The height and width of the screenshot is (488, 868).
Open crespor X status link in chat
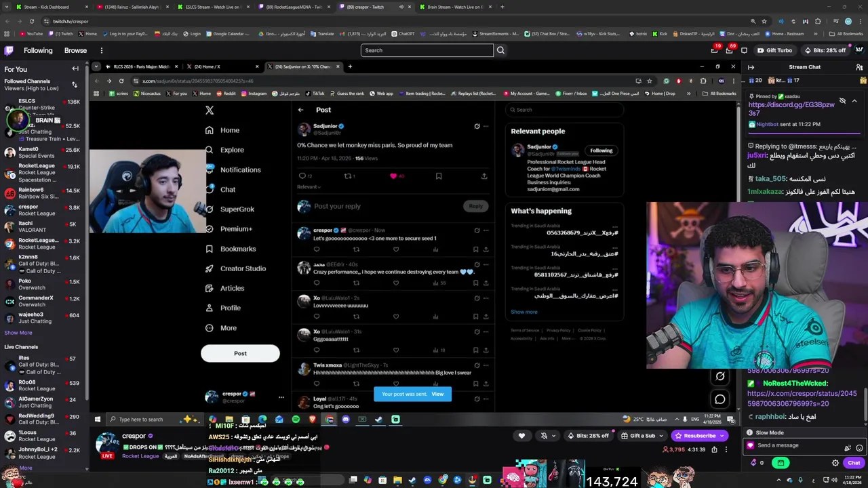(x=802, y=399)
